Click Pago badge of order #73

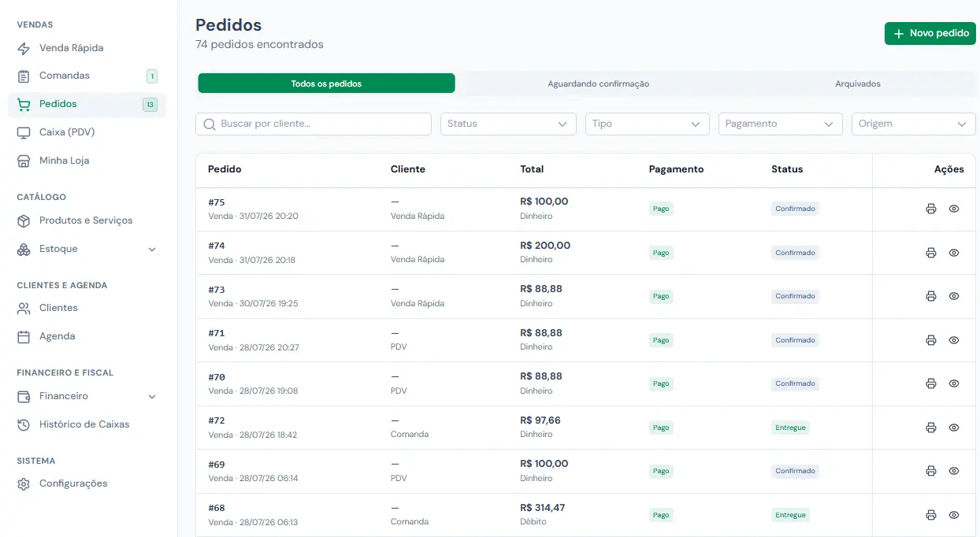661,296
